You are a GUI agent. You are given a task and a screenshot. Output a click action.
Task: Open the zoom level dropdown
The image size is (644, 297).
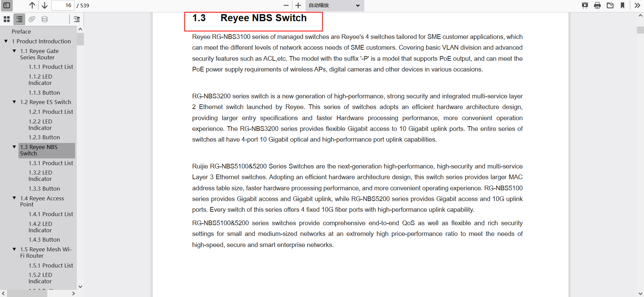tap(334, 5)
